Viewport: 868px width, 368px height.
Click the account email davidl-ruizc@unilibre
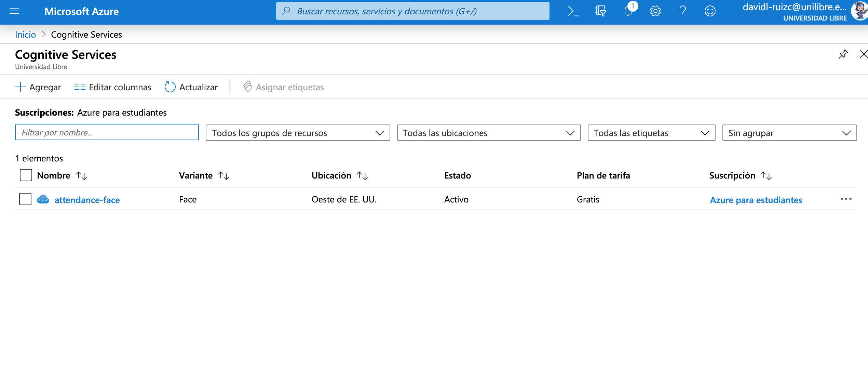(x=795, y=7)
